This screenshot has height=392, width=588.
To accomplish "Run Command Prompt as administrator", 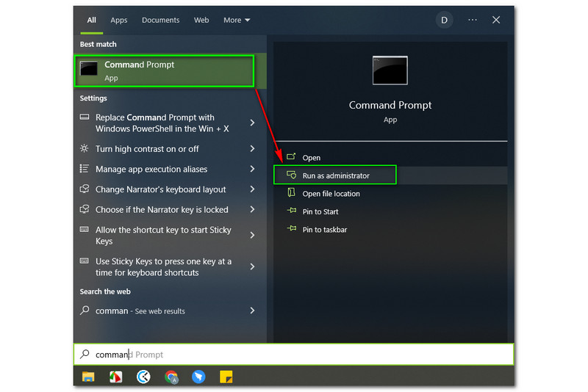I will point(335,175).
